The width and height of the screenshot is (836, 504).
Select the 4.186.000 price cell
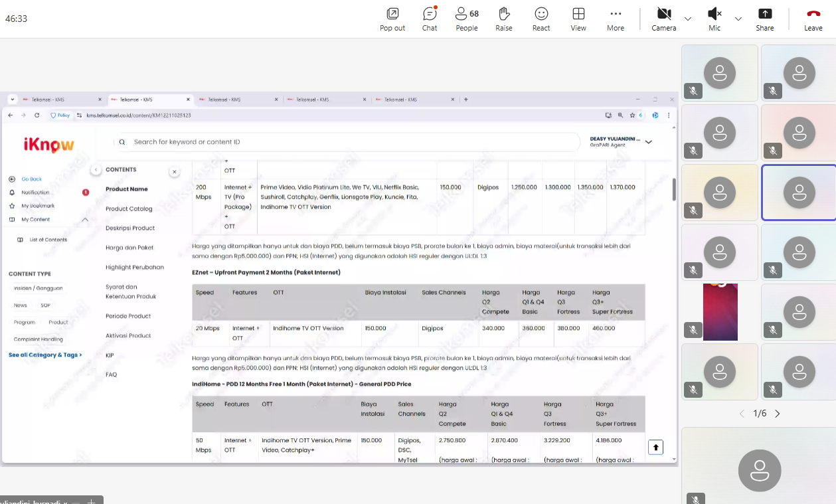point(609,440)
